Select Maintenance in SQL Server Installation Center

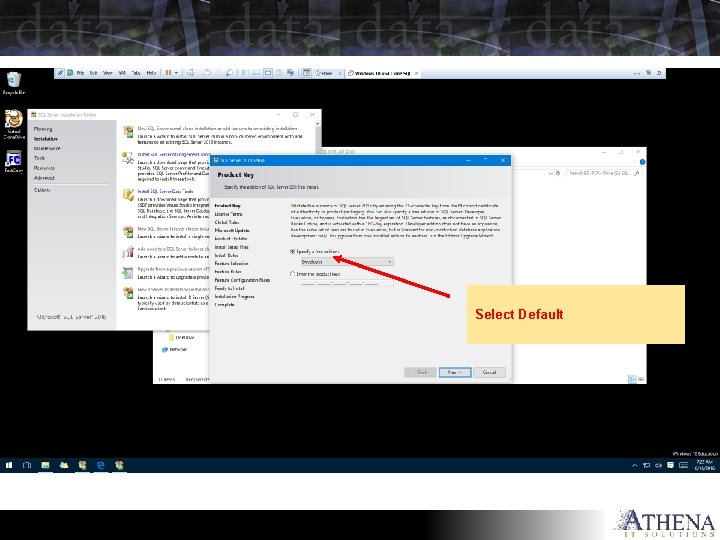coord(47,148)
